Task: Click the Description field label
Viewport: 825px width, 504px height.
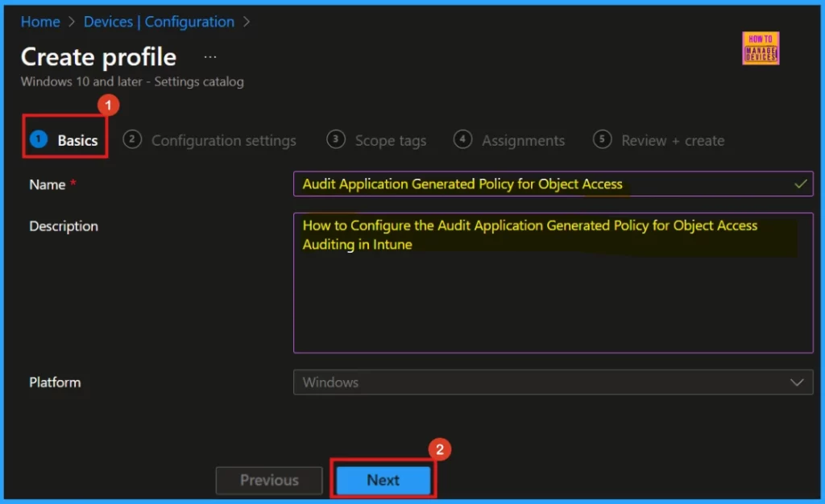Action: pyautogui.click(x=64, y=226)
